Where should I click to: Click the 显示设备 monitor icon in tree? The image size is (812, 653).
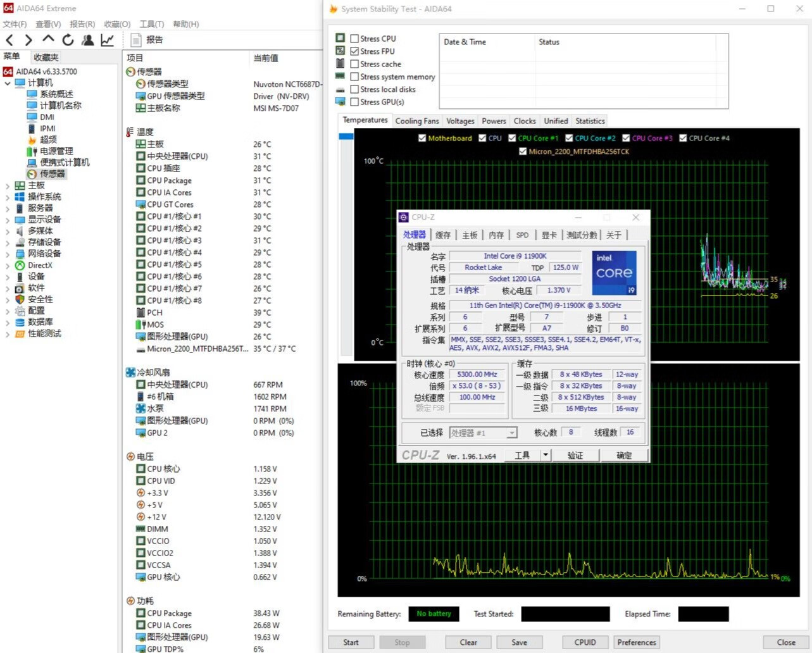point(20,220)
